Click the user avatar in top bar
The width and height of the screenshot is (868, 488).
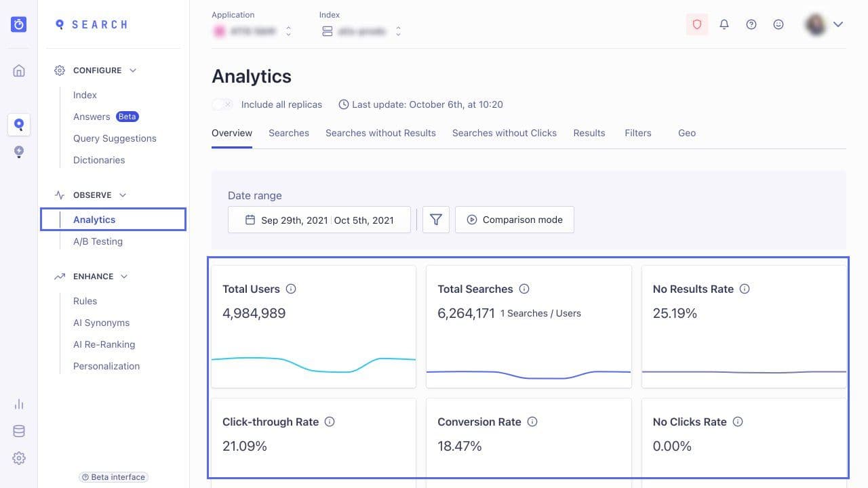tap(815, 24)
